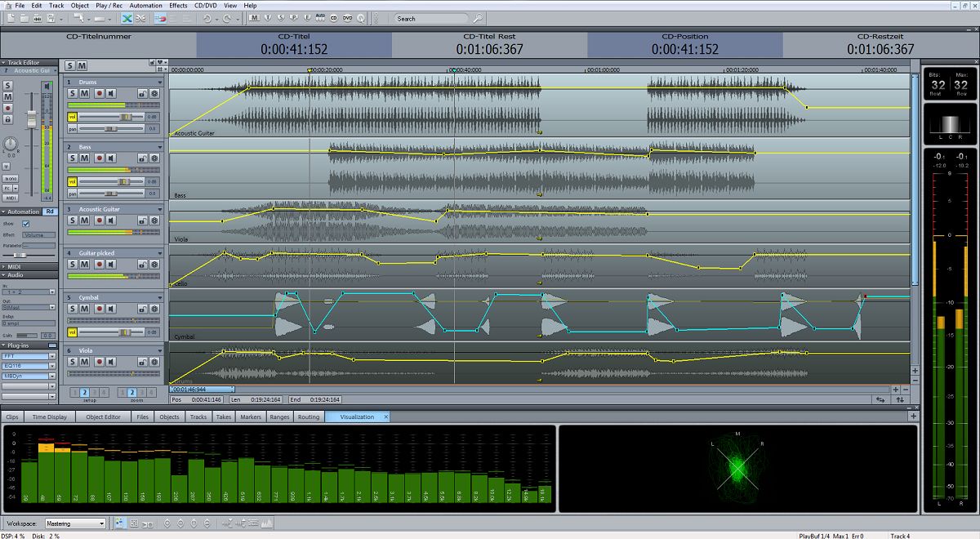Click the Undo arrow icon
Image resolution: width=980 pixels, height=539 pixels.
[x=207, y=18]
